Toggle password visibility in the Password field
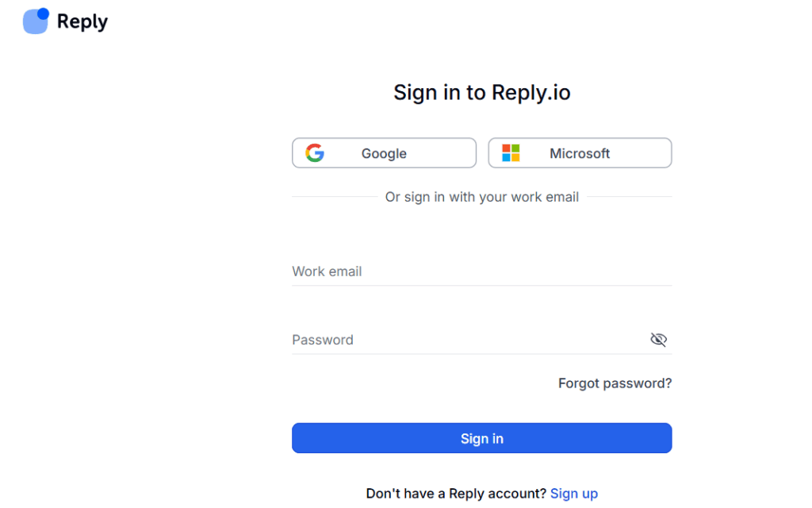 pyautogui.click(x=658, y=339)
